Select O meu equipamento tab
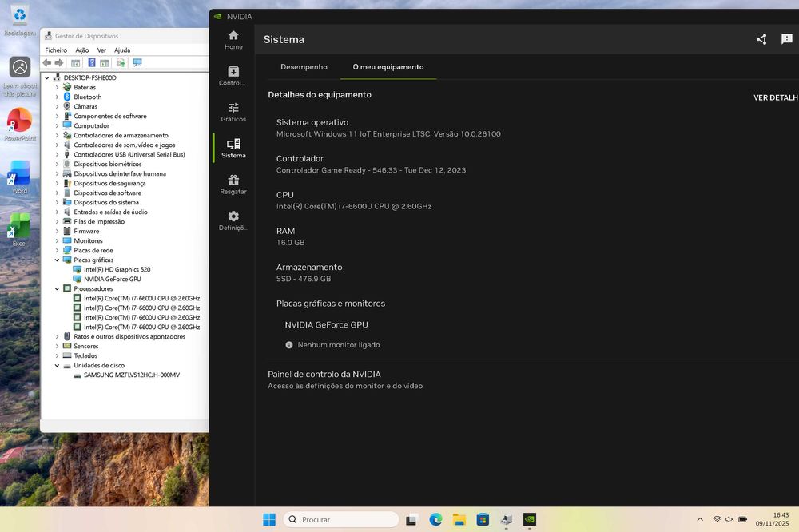799x532 pixels. tap(388, 67)
